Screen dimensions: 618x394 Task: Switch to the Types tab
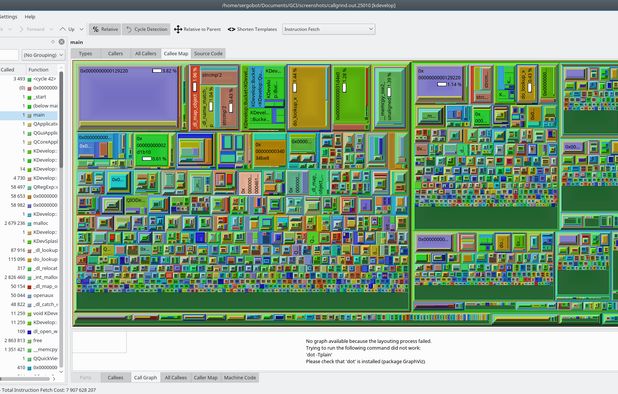click(86, 54)
